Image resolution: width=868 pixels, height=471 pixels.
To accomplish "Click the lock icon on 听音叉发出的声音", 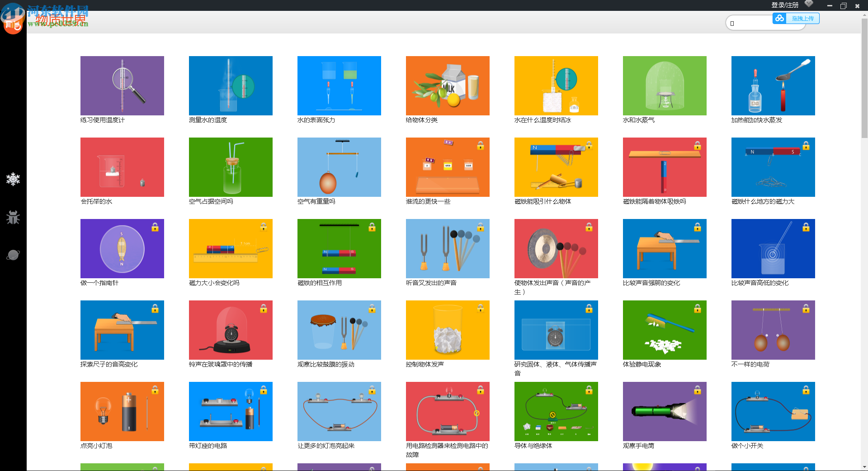I will coord(481,227).
